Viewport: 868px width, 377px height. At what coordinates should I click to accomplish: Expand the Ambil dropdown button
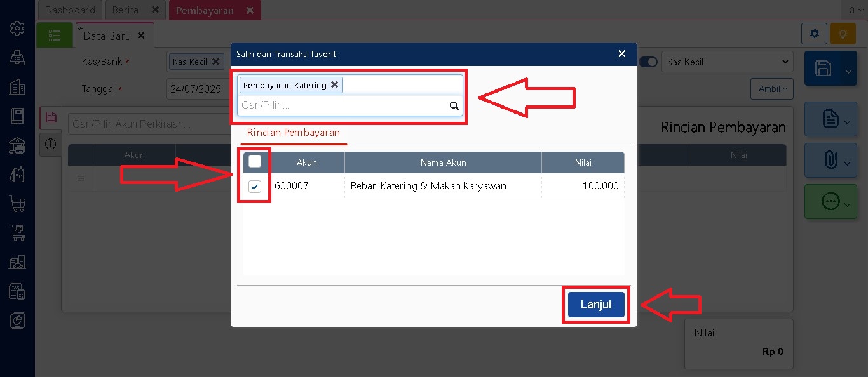771,89
